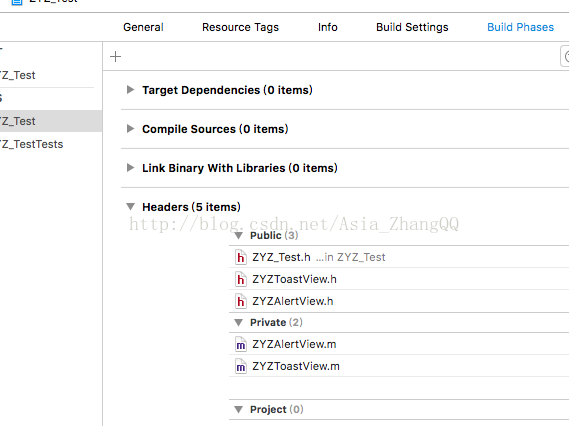
Task: Click the ZYZ_Test.h header file icon
Action: (x=241, y=257)
